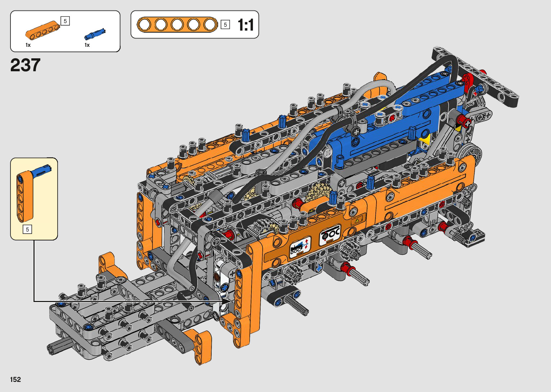
Task: Click the number 5 box beside 1:1 beam
Action: pyautogui.click(x=225, y=25)
